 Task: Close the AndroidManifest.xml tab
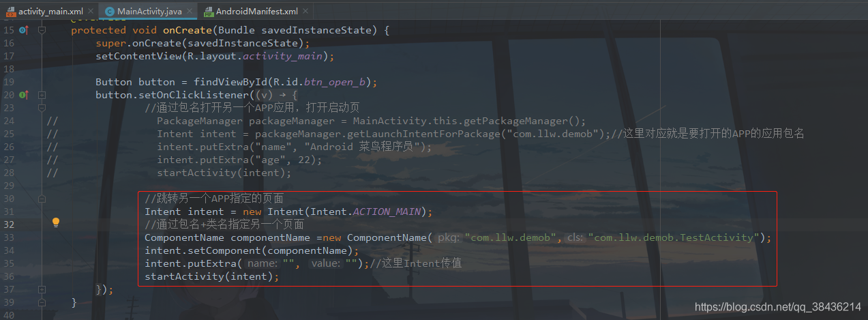click(x=307, y=12)
